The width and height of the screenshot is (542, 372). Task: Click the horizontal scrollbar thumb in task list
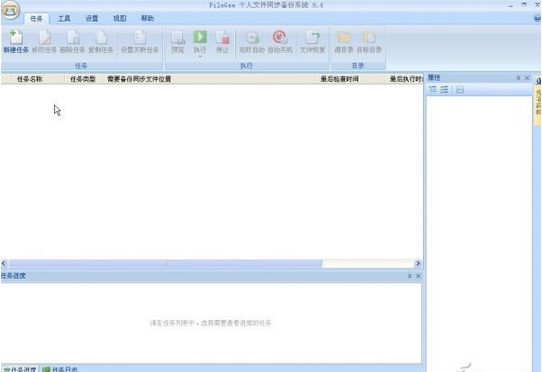click(x=166, y=263)
